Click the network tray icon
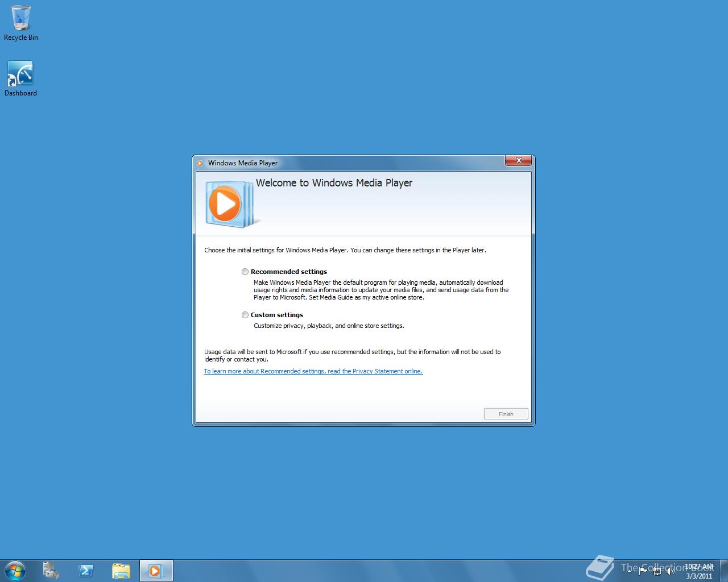 tap(657, 571)
